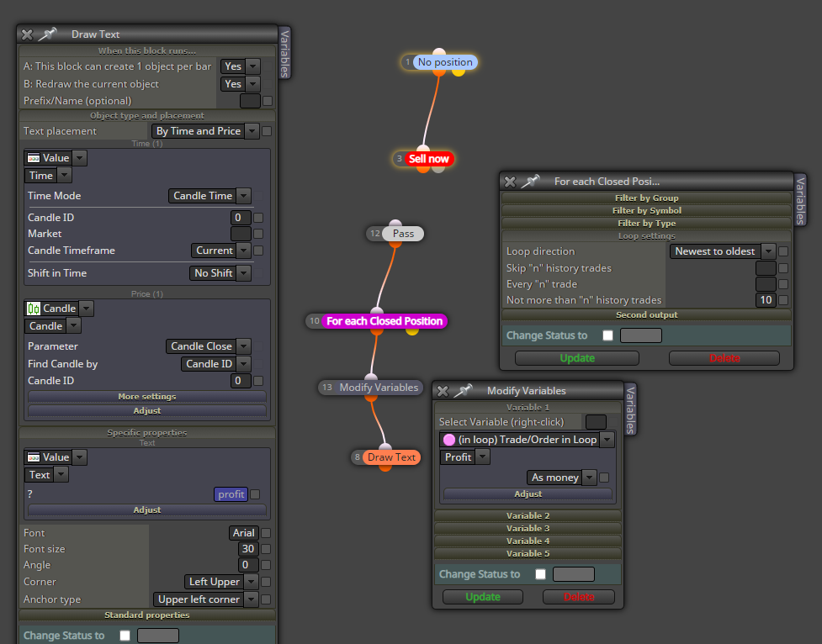Toggle checkbox next to Prefix/Name field
The height and width of the screenshot is (644, 822).
268,101
